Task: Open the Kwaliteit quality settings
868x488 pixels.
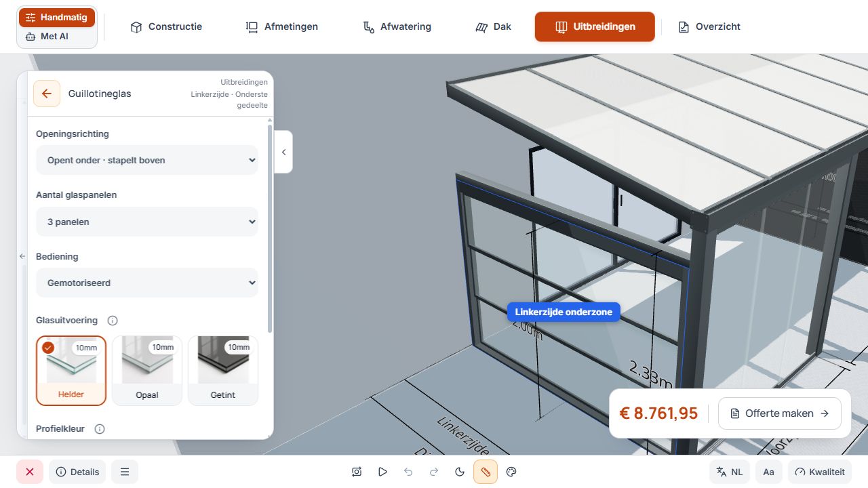Action: click(819, 472)
